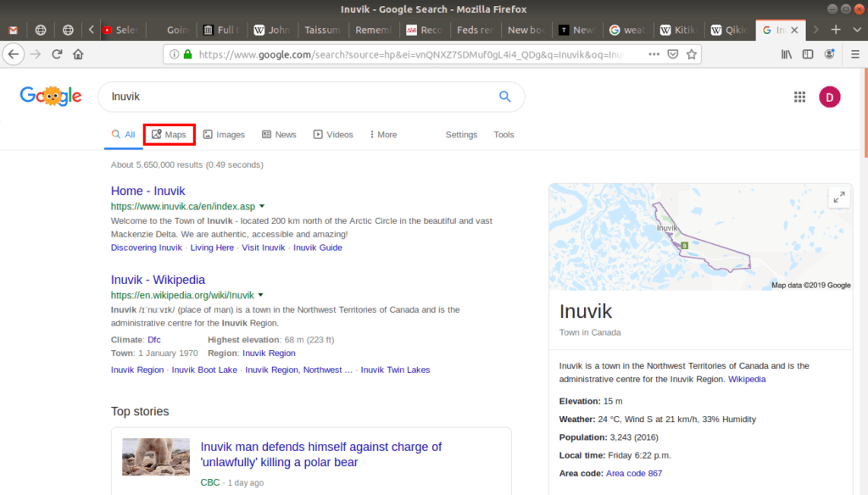
Task: Switch to the weat Google browser tab
Action: coord(627,30)
